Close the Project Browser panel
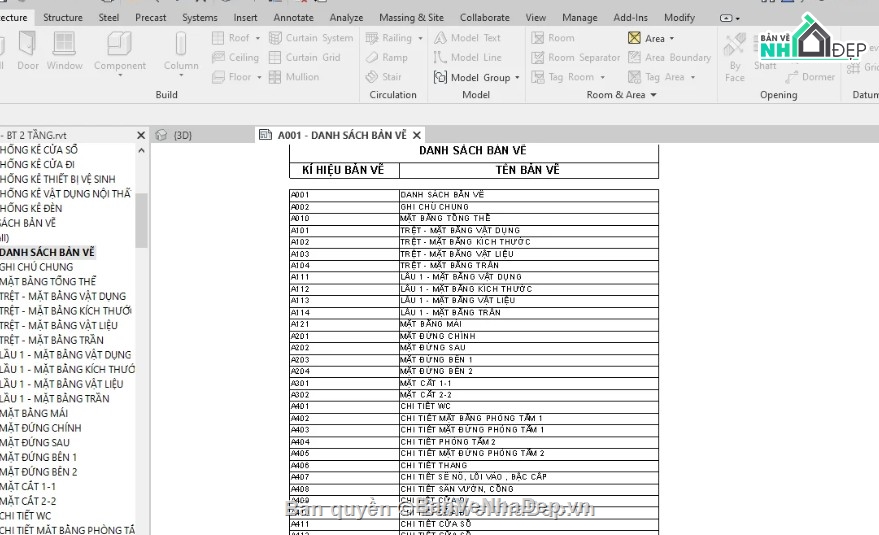879x535 pixels. pyautogui.click(x=141, y=135)
